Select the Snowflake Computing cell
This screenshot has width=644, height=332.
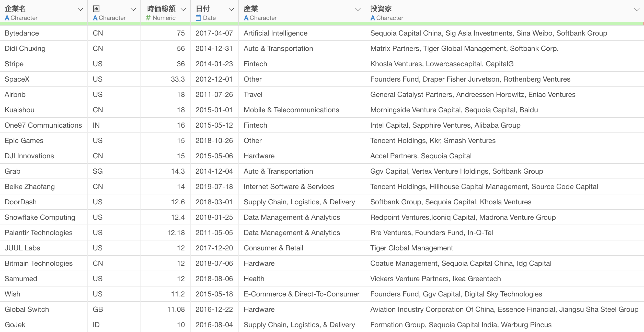pyautogui.click(x=44, y=217)
